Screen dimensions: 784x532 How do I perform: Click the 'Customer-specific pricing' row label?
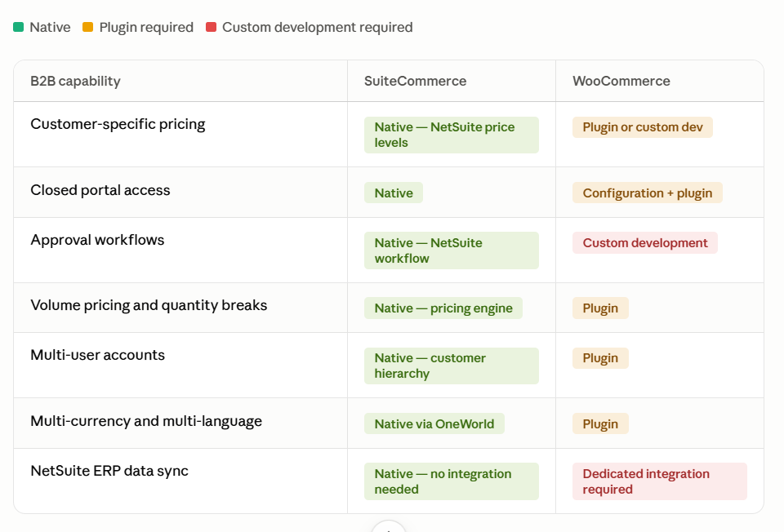(118, 124)
